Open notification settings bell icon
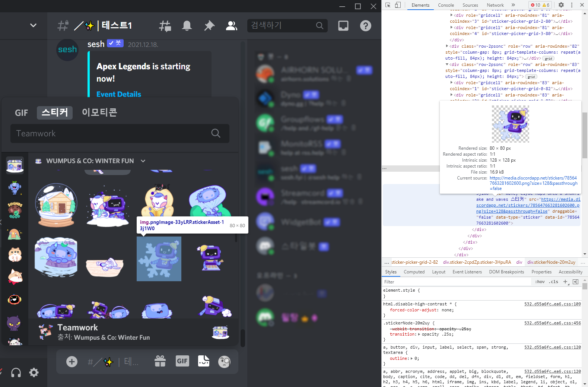The image size is (588, 387). click(x=187, y=26)
